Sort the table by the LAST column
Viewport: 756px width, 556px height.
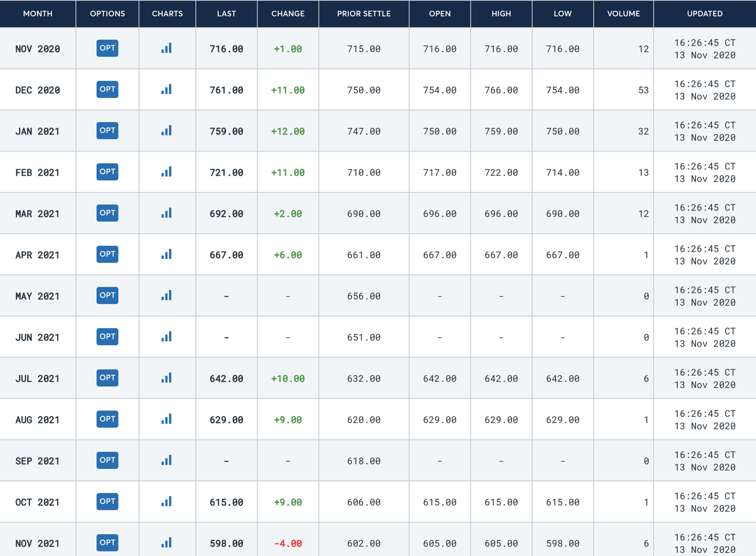click(226, 14)
